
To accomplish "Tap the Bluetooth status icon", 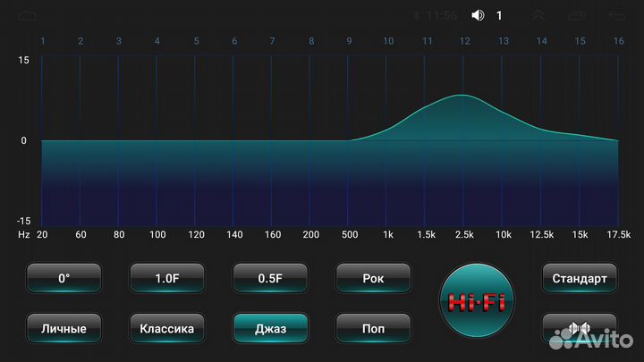I will (x=418, y=16).
